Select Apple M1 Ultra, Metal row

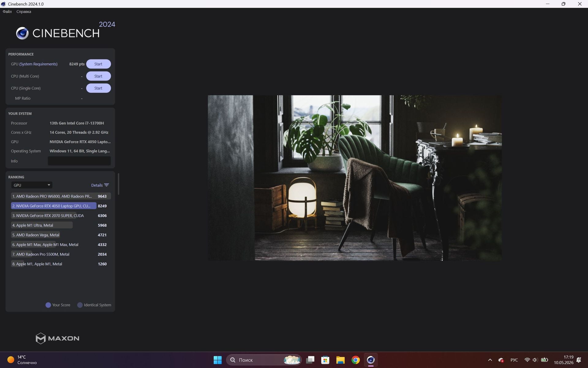click(x=61, y=225)
